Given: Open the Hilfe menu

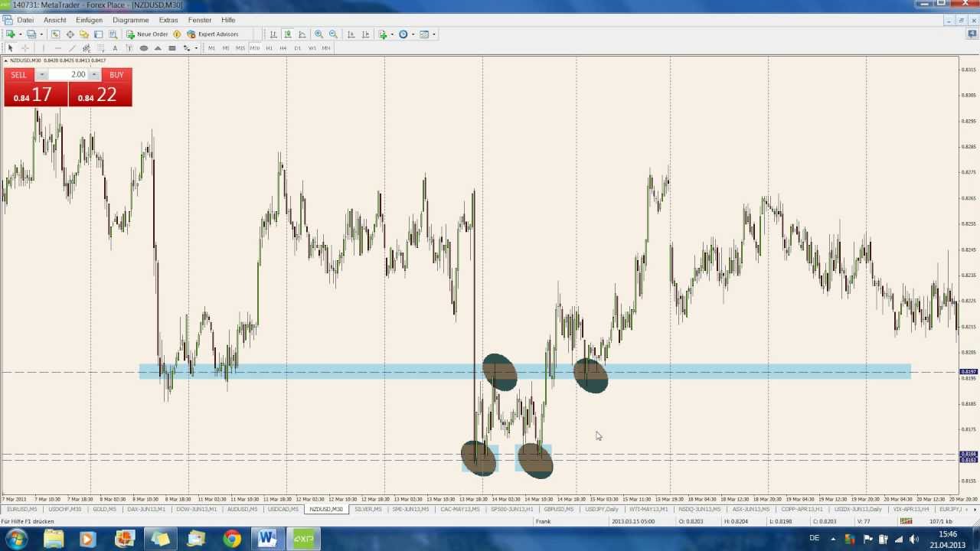Looking at the screenshot, I should point(228,20).
